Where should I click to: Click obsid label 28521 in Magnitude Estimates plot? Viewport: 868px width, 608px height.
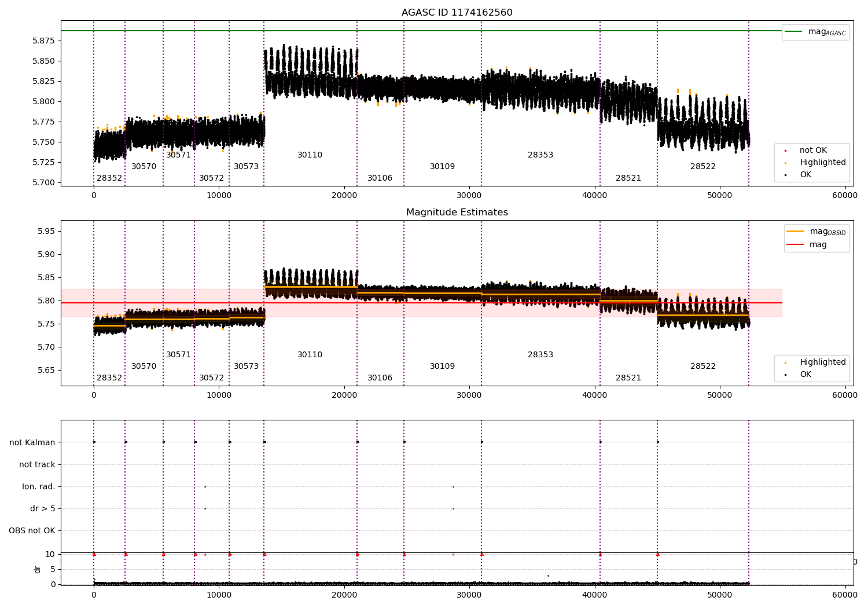point(628,378)
